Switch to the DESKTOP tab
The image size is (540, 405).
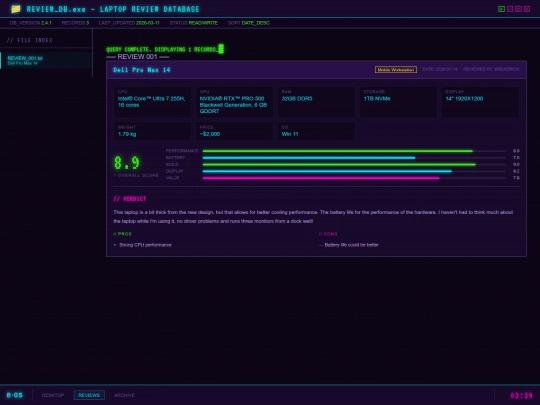(x=53, y=395)
